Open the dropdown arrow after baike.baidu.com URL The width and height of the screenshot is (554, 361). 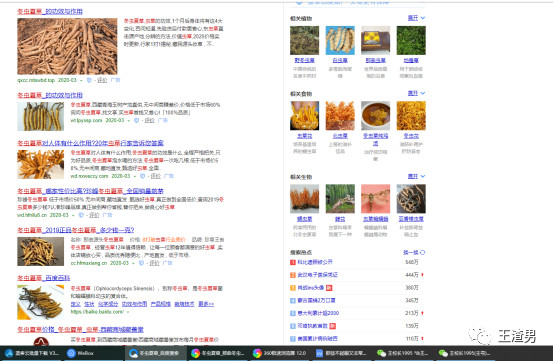[x=128, y=312]
